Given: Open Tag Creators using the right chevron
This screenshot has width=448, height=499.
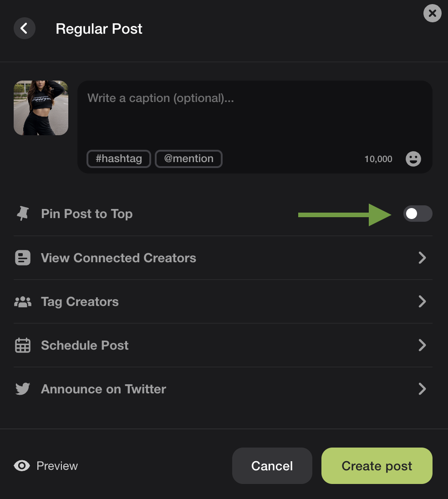Looking at the screenshot, I should click(x=422, y=301).
